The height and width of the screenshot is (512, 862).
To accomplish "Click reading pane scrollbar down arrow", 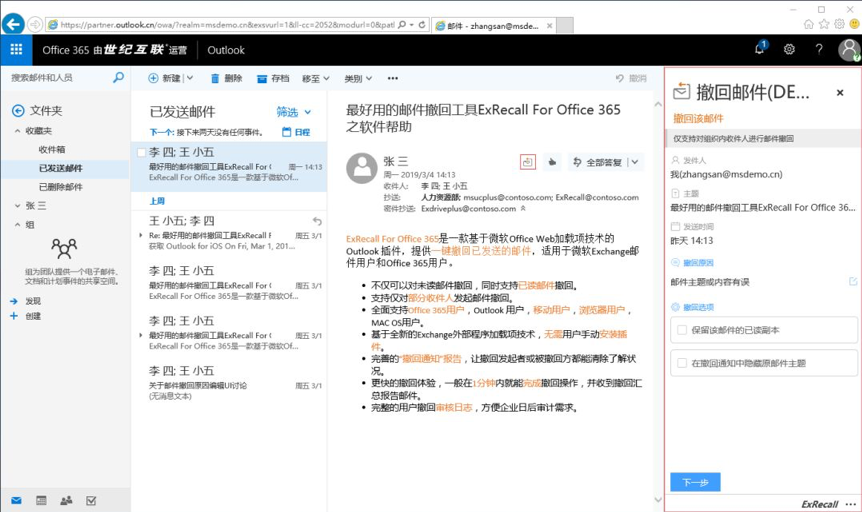I will click(658, 499).
